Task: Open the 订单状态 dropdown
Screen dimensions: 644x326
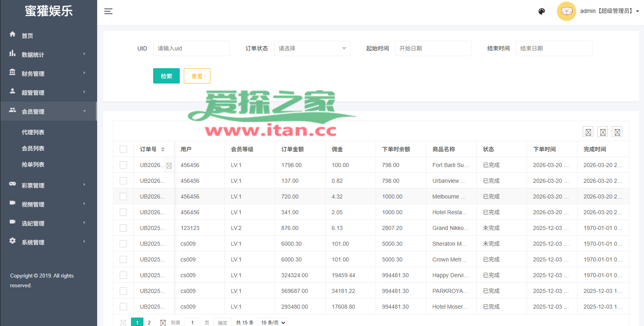Action: [312, 48]
